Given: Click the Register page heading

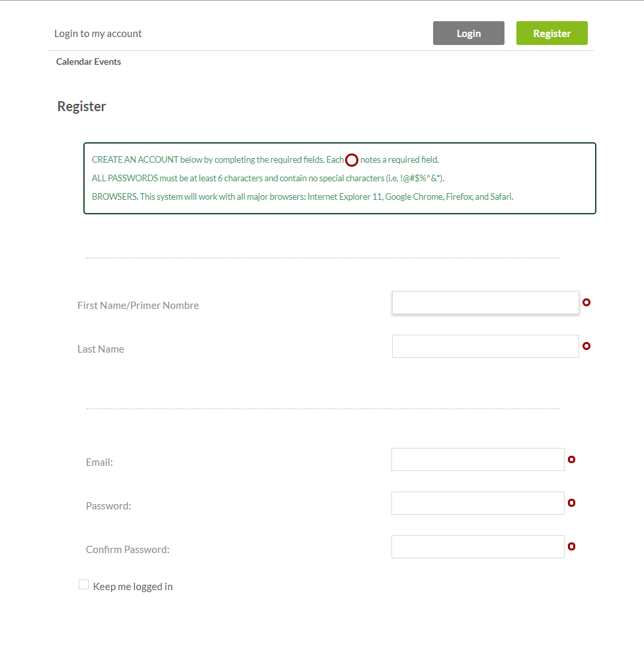Looking at the screenshot, I should 82,107.
